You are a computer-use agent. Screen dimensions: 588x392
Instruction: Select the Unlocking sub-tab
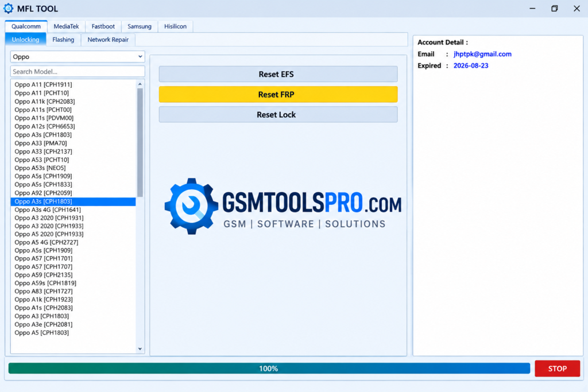[x=25, y=40]
